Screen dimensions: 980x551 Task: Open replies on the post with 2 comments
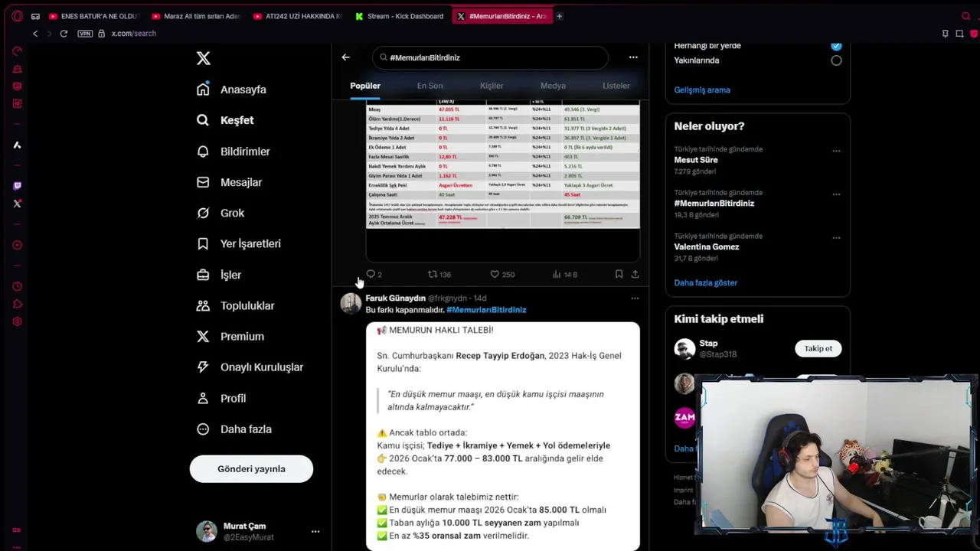[374, 274]
